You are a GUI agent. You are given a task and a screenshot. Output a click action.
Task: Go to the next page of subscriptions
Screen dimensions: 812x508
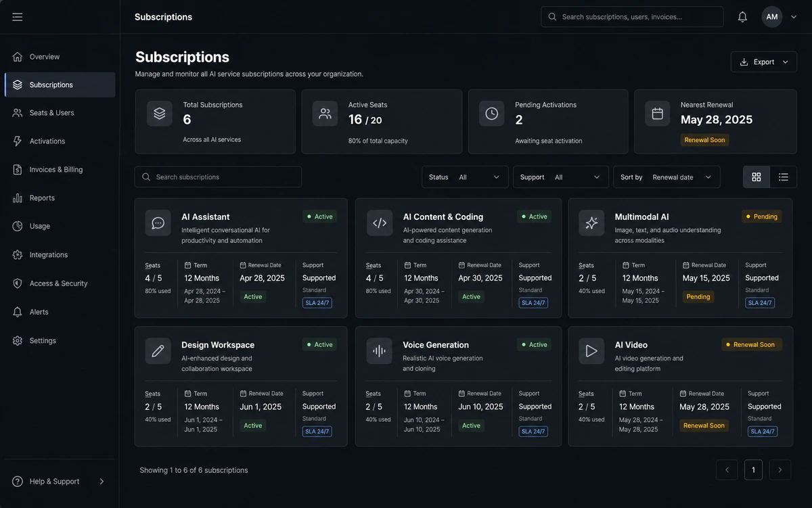(x=780, y=470)
